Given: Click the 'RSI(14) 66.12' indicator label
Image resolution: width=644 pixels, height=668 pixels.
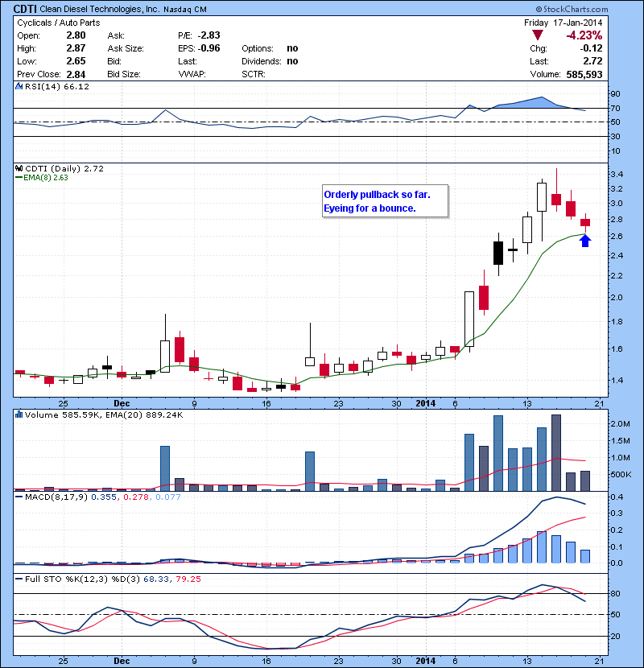Looking at the screenshot, I should tap(57, 86).
